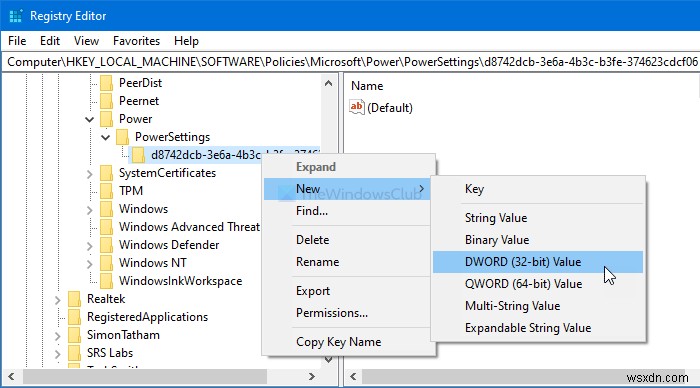700x388 pixels.
Task: Click the Power folder icon
Action: [x=107, y=119]
